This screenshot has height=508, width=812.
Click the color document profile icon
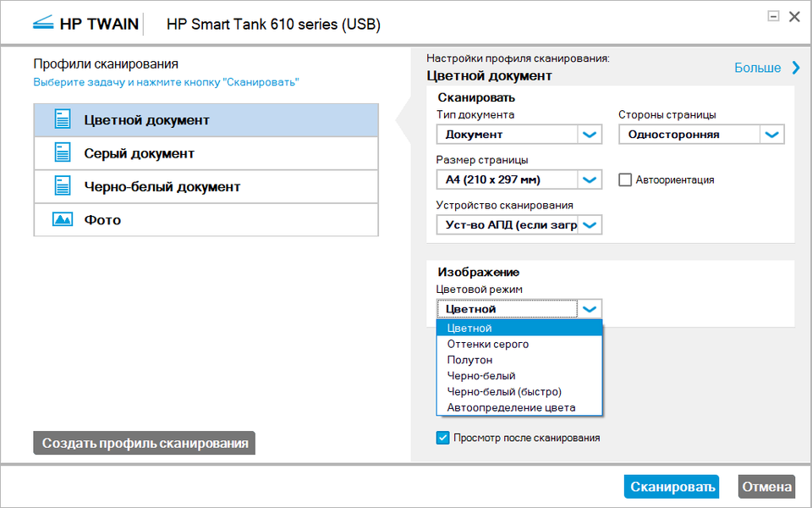[x=63, y=119]
